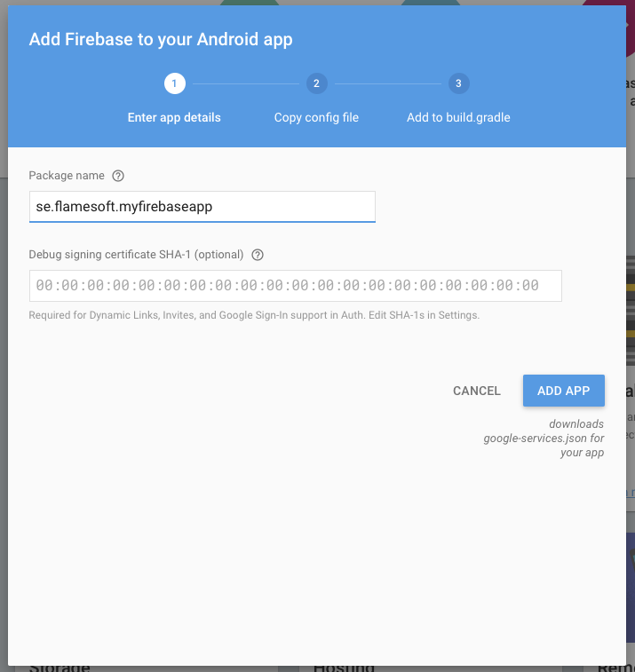Click the step 3 circle indicator

(458, 83)
